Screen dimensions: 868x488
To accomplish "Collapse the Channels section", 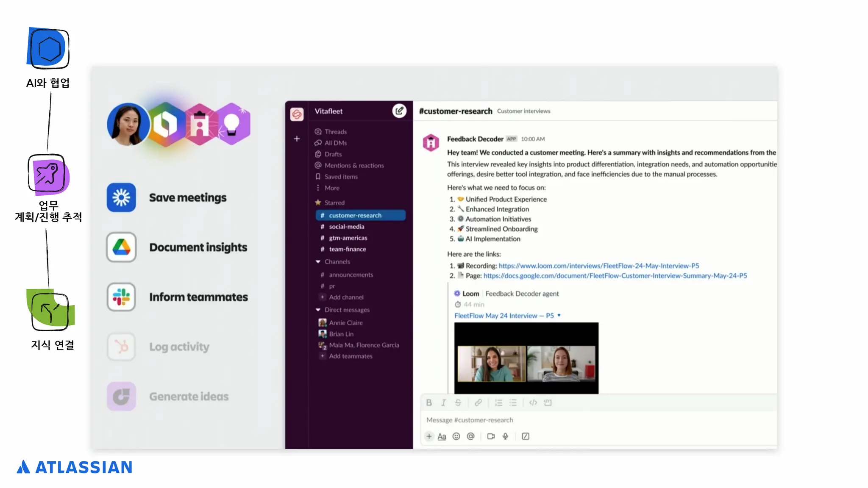I will click(x=318, y=262).
